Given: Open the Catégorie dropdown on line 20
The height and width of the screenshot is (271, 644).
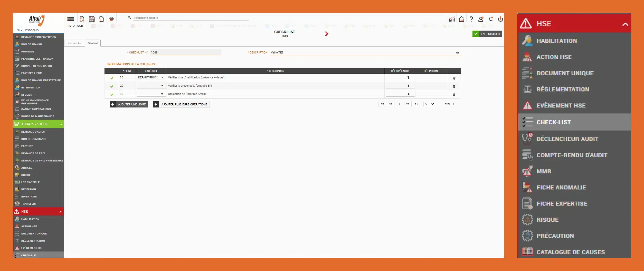Looking at the screenshot, I should 162,86.
